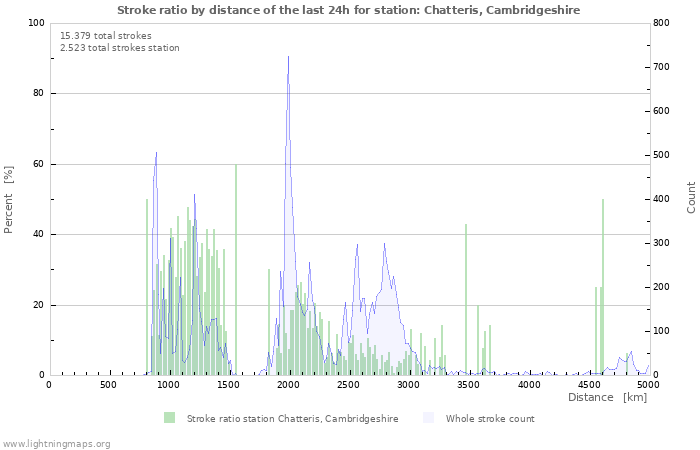
Task: Click the 100 tick on count axis
Action: pyautogui.click(x=661, y=331)
